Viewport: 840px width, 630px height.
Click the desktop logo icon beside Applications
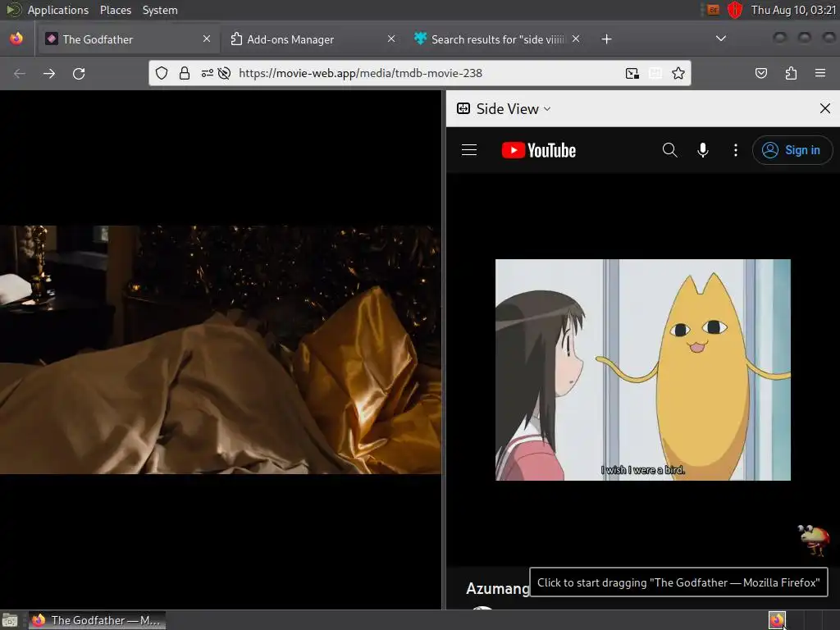[x=13, y=10]
